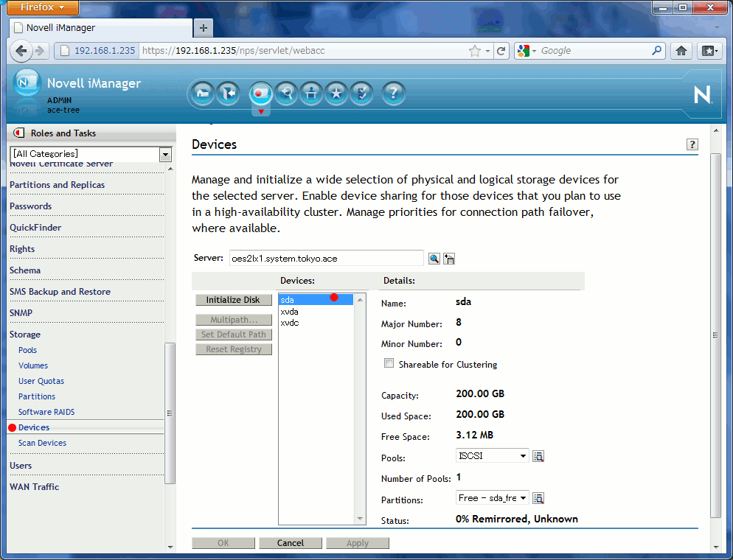Open the Help question-mark toolbar icon
The image size is (733, 560).
coord(393,94)
